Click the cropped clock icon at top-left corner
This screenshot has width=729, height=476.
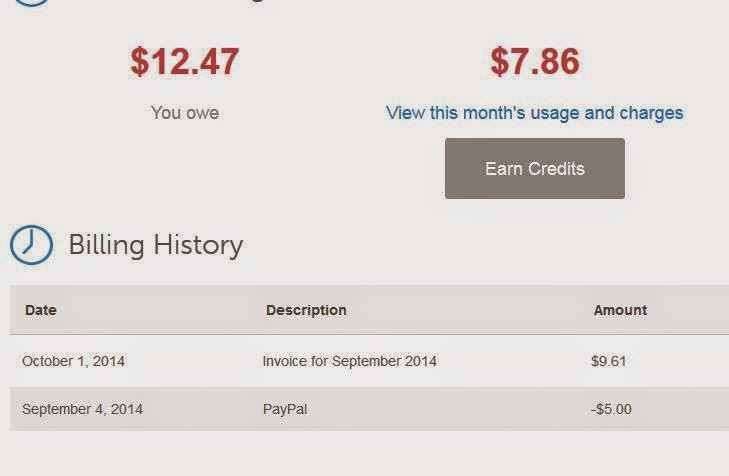click(30, 2)
